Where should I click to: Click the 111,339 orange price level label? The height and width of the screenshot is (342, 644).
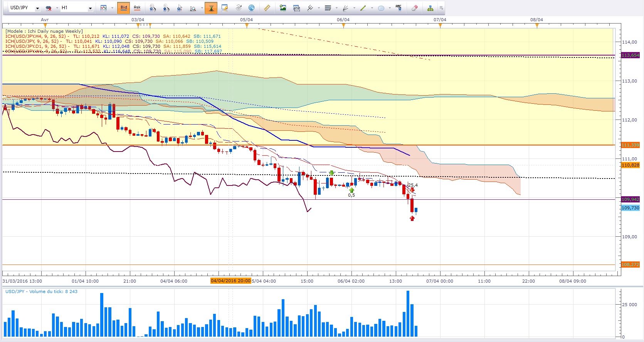630,145
